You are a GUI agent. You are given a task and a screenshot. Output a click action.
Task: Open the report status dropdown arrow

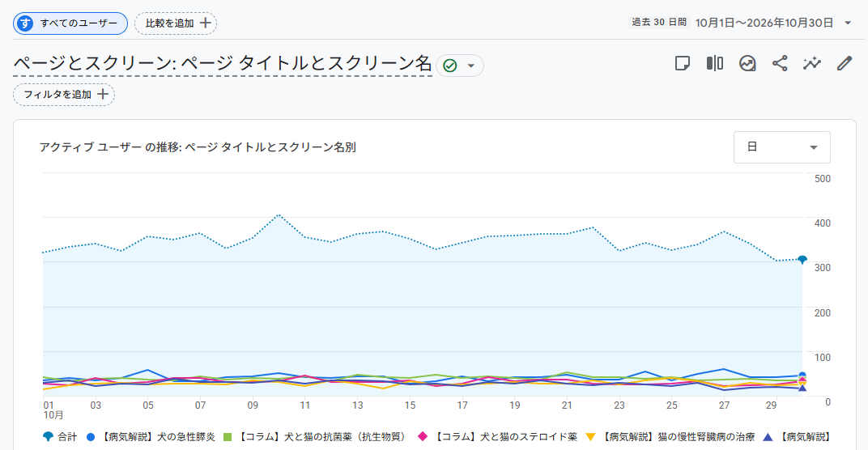coord(471,66)
